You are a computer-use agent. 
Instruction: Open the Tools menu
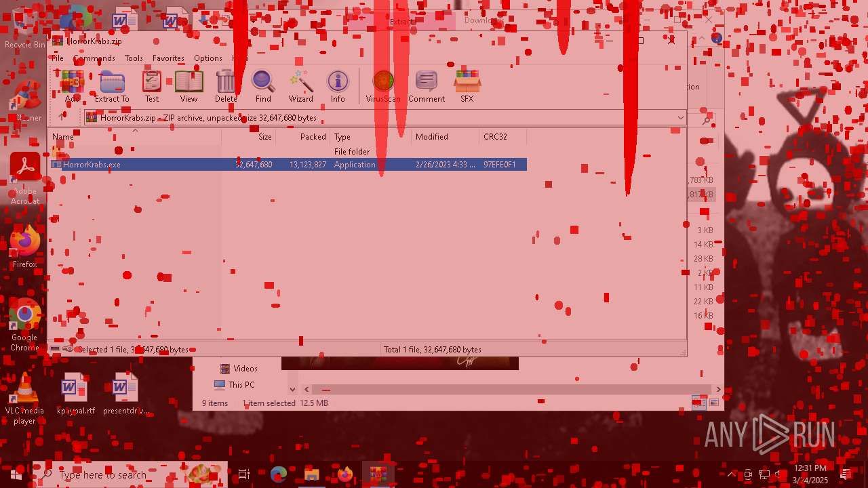(134, 58)
